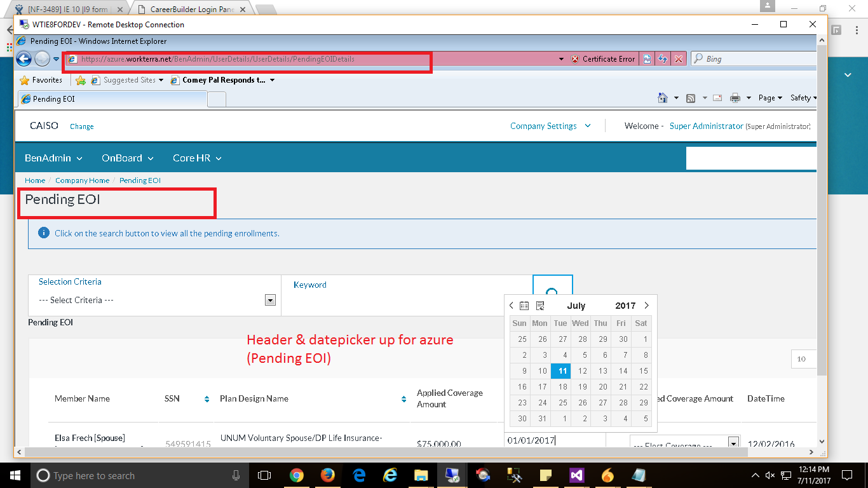Open Firefox from the Windows taskbar
Viewport: 868px width, 488px height.
tap(327, 475)
